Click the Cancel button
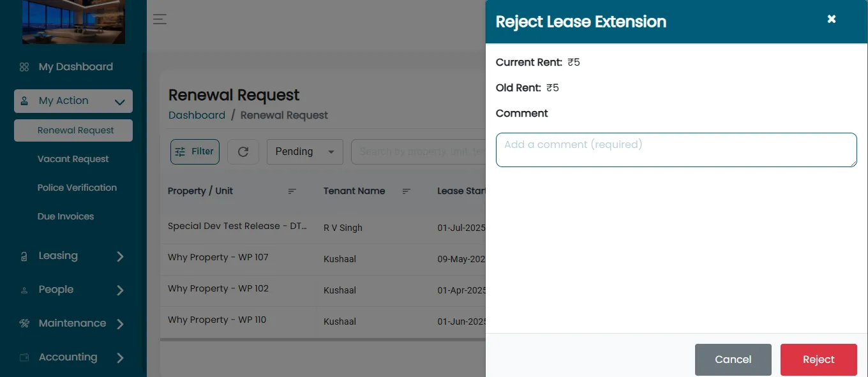 (x=733, y=360)
